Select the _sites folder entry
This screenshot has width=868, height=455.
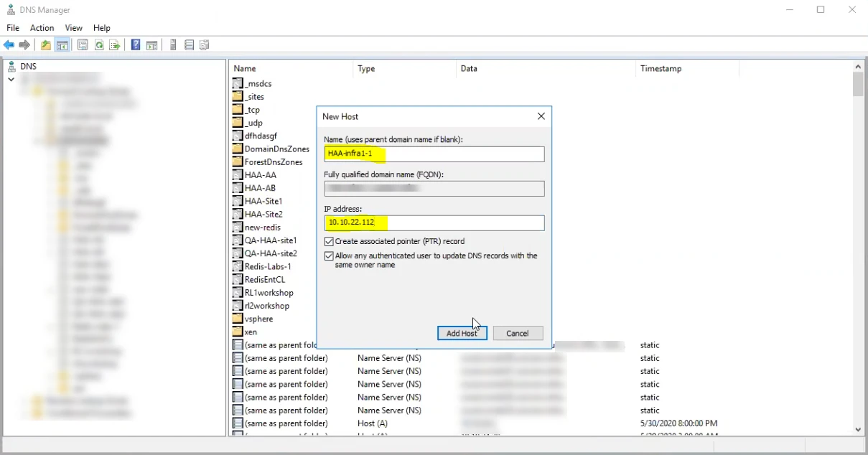248,96
